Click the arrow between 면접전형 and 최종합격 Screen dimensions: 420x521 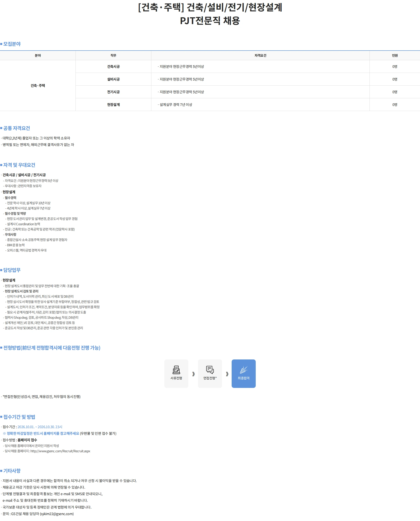[x=227, y=374]
